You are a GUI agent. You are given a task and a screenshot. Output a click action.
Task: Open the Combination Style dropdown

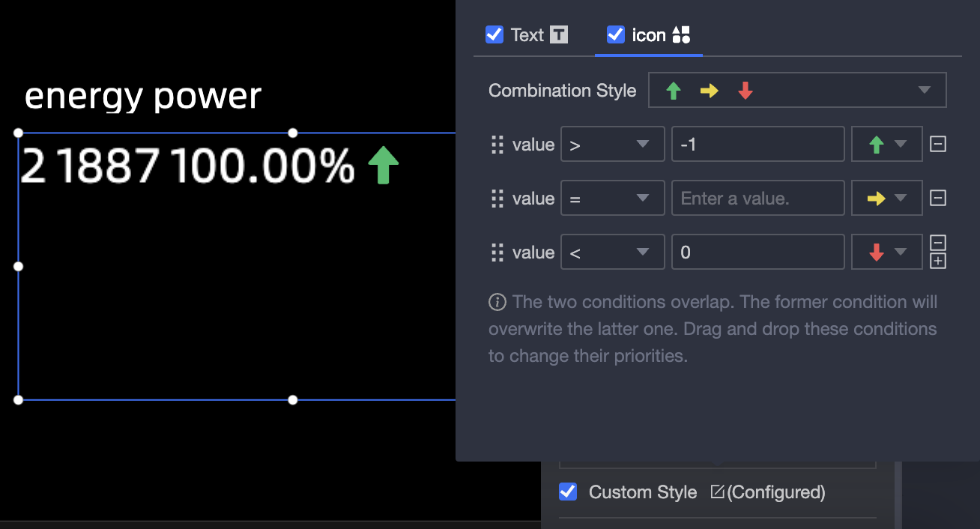click(796, 90)
